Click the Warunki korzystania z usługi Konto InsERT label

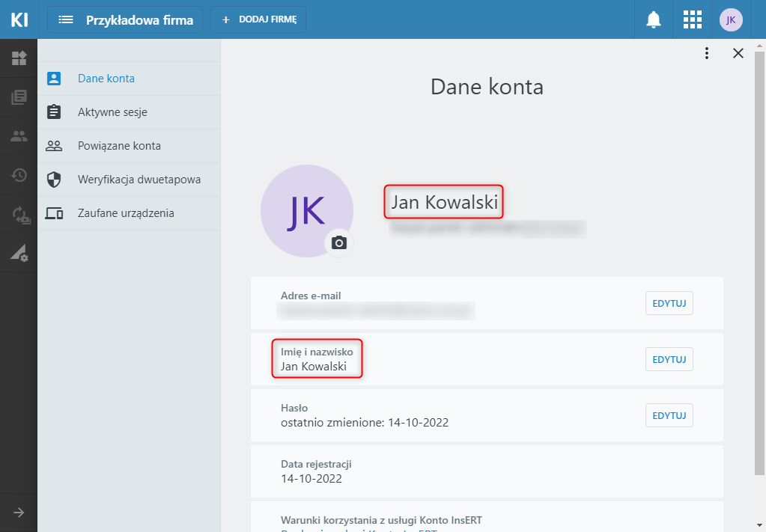pyautogui.click(x=381, y=520)
